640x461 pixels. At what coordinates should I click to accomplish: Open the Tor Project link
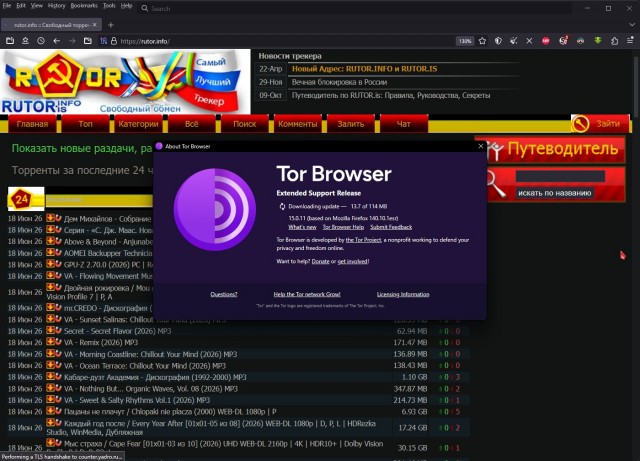[363, 240]
